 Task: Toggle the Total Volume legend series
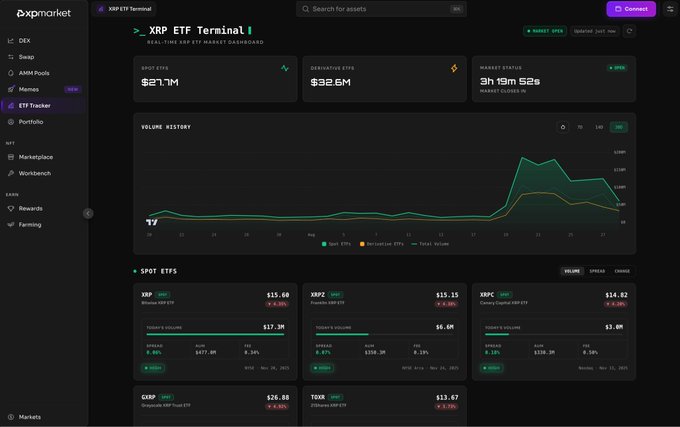click(430, 244)
